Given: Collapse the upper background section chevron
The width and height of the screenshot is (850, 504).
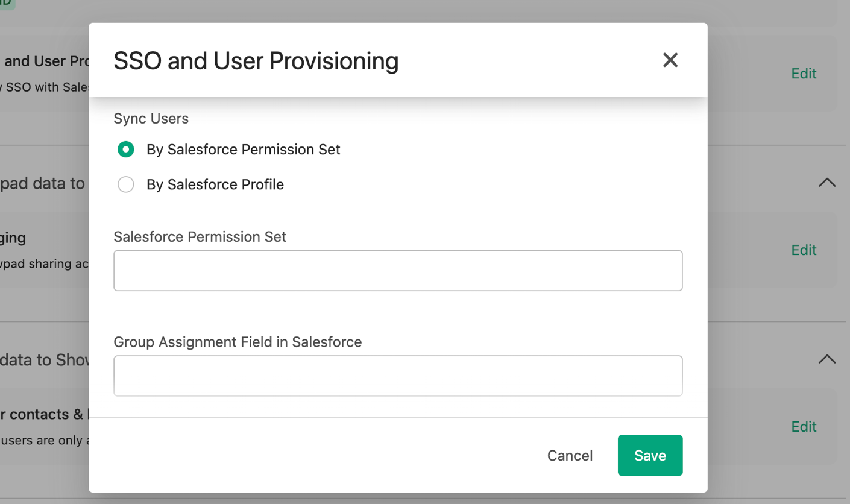Looking at the screenshot, I should click(827, 183).
